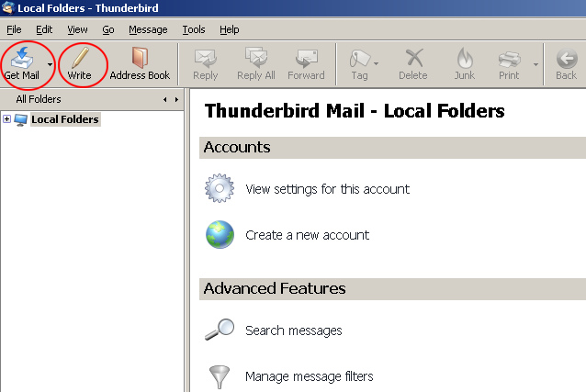Click Search messages link
586x392 pixels.
pyautogui.click(x=294, y=330)
